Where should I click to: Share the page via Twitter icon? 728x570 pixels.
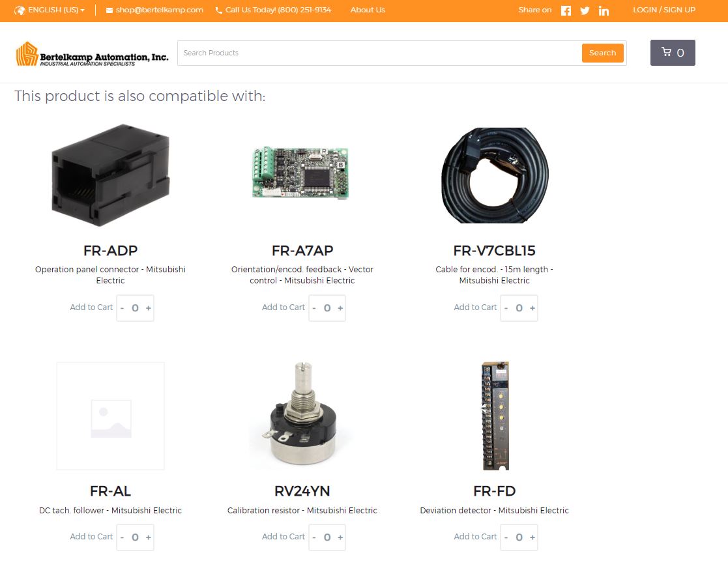pyautogui.click(x=585, y=10)
